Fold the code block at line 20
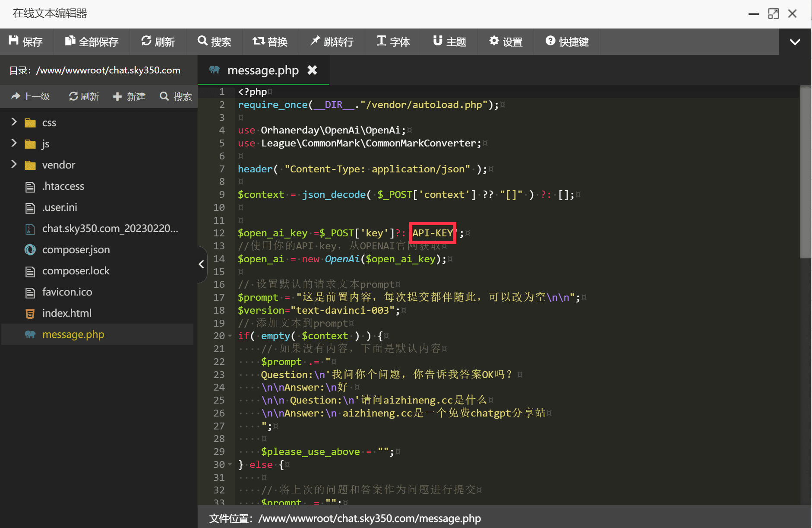Viewport: 812px width, 528px height. pyautogui.click(x=230, y=336)
